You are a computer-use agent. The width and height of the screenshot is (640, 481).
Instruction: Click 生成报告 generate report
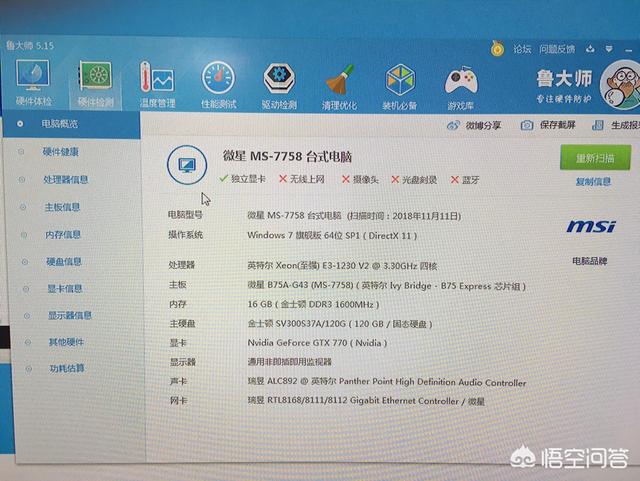point(616,125)
